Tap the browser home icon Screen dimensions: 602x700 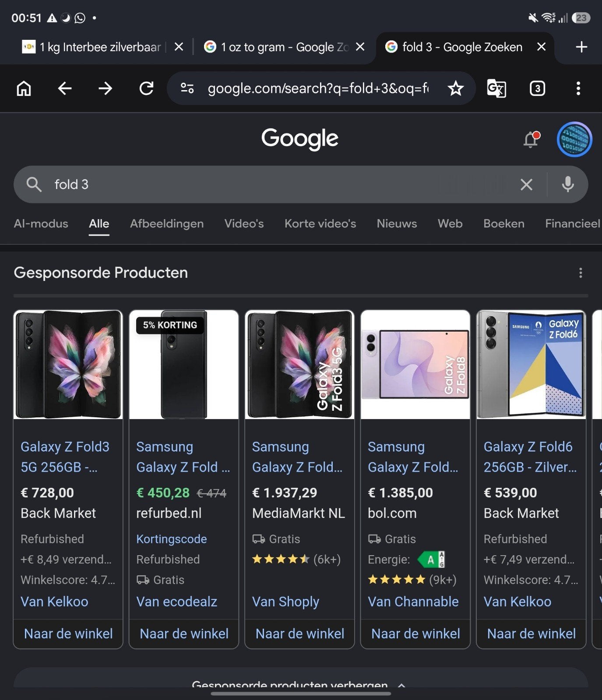(x=24, y=88)
